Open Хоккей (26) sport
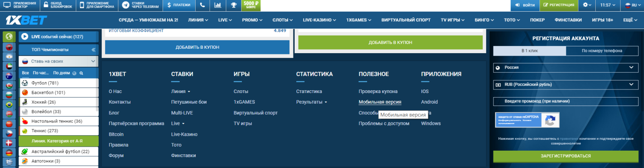Image resolution: width=644 pixels, height=168 pixels. (58, 102)
